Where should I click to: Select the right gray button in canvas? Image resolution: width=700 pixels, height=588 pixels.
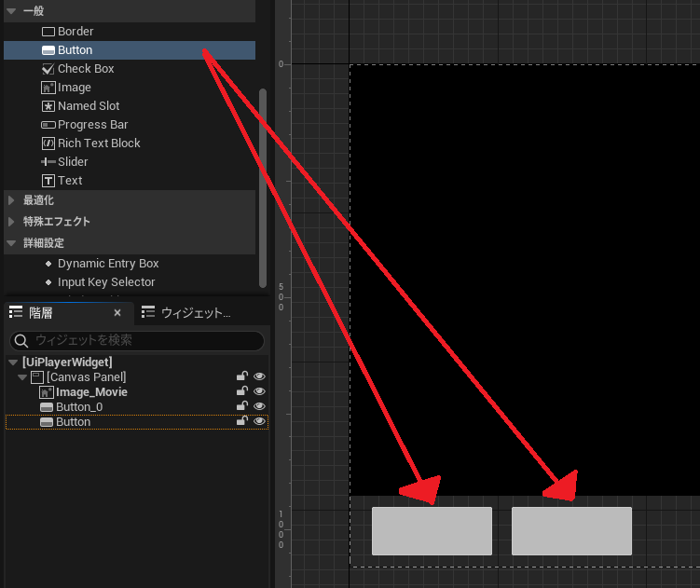(x=571, y=531)
